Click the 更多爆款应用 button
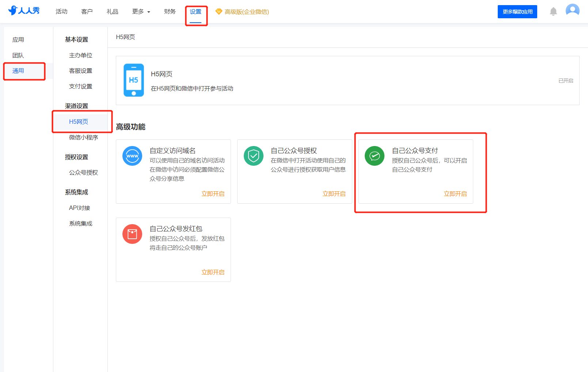The width and height of the screenshot is (588, 372). [517, 12]
